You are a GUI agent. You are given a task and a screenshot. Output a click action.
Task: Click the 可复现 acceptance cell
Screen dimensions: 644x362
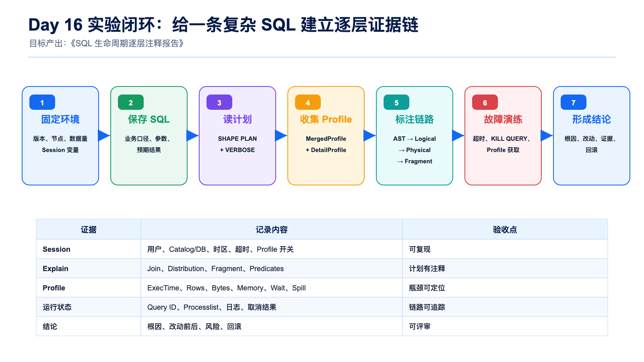click(x=505, y=249)
